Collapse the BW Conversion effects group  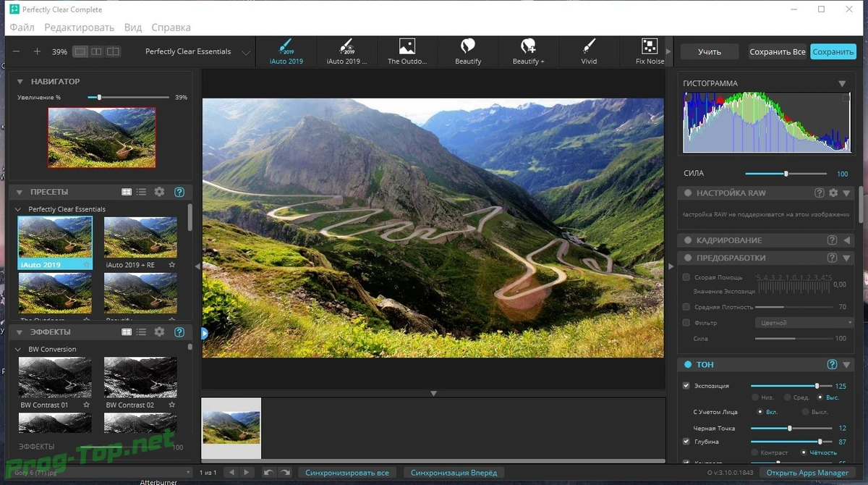tap(19, 349)
